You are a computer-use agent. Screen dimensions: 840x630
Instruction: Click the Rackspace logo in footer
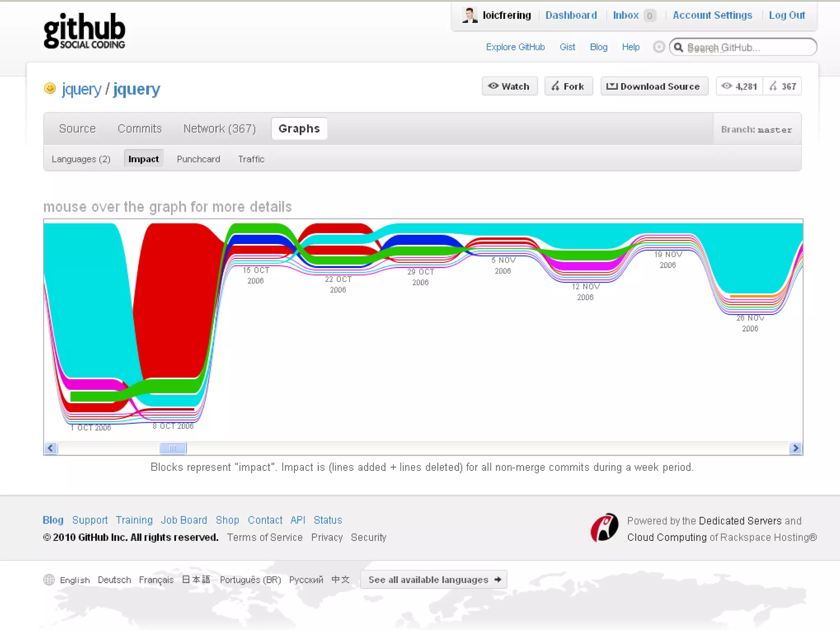pyautogui.click(x=604, y=528)
